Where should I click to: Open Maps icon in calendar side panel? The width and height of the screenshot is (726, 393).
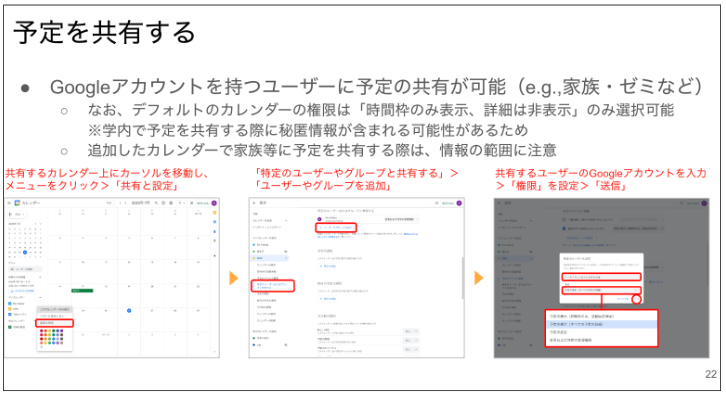tap(214, 241)
